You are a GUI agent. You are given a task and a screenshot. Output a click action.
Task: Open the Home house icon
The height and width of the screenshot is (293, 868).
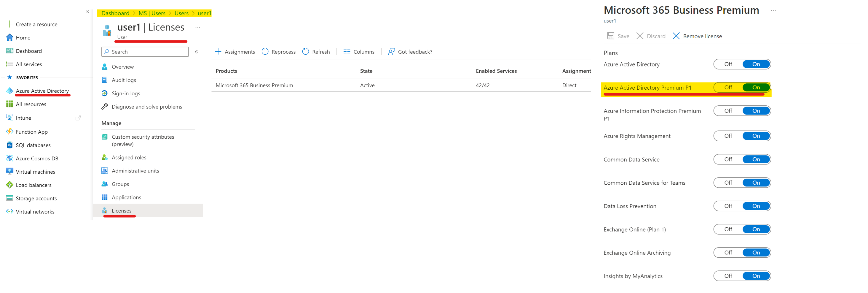[9, 37]
